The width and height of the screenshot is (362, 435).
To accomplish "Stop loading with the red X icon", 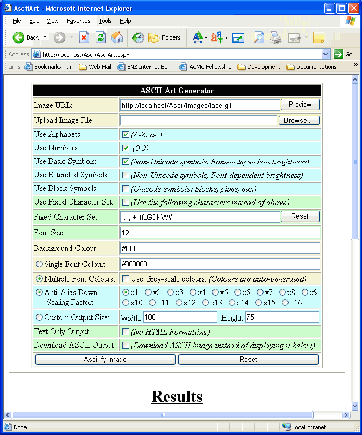I will (84, 37).
